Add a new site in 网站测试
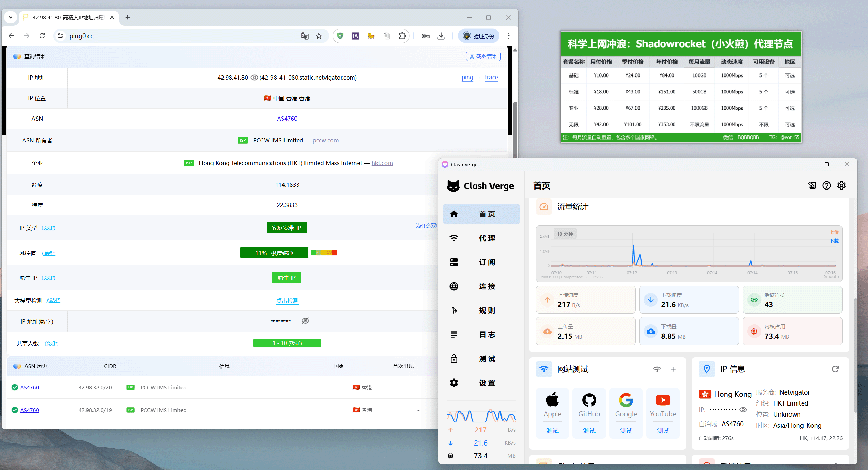The height and width of the screenshot is (470, 868). [673, 369]
